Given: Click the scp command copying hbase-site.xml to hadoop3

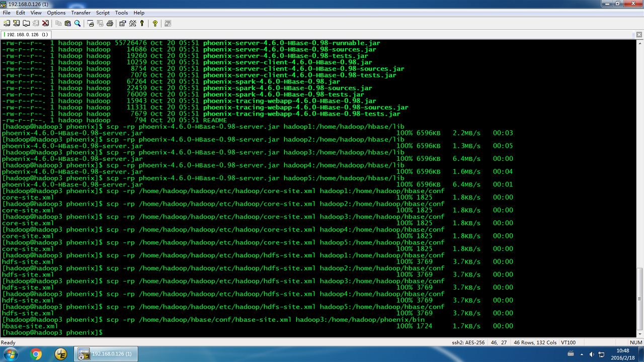Looking at the screenshot, I should (265, 320).
